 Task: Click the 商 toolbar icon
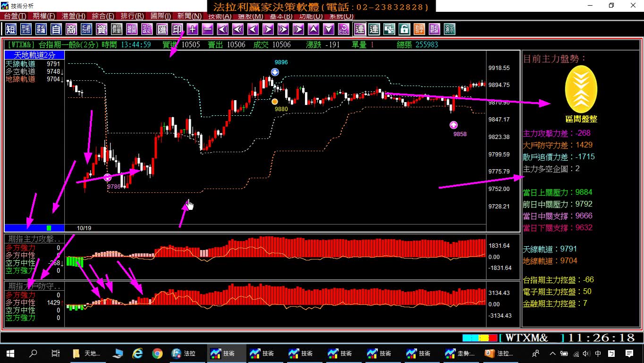71,29
